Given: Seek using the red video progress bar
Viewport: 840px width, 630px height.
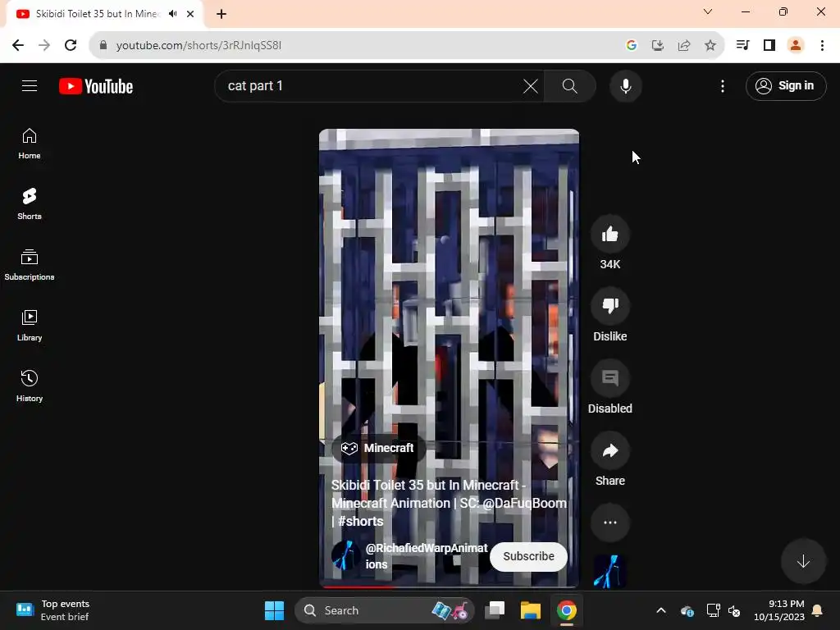Looking at the screenshot, I should [449, 587].
